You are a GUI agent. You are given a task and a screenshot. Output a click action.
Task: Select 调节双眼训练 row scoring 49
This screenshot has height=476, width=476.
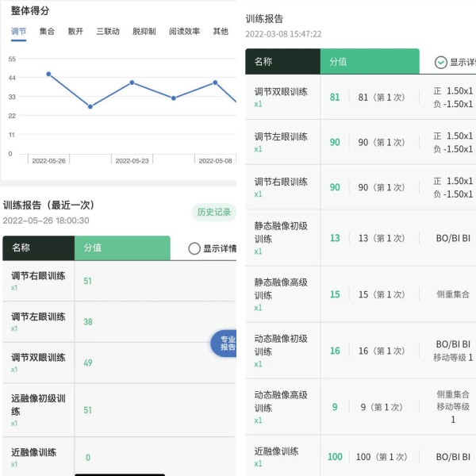tap(119, 363)
